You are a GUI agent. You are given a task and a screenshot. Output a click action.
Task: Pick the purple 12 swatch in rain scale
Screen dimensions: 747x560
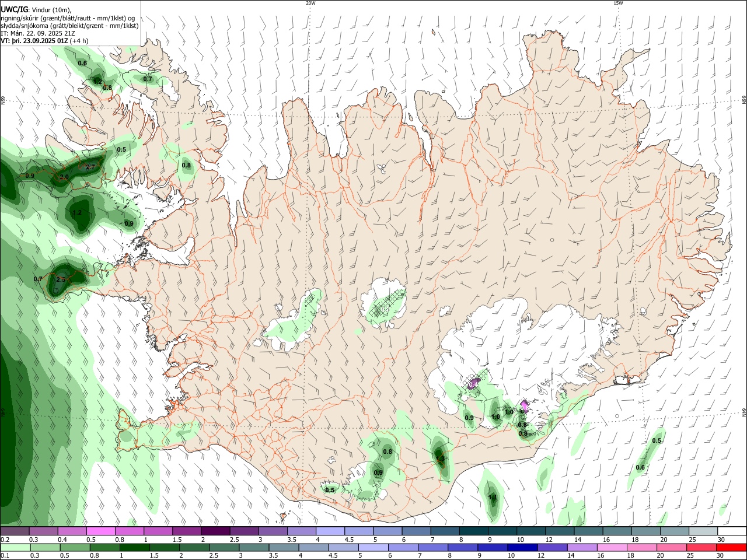pyautogui.click(x=552, y=547)
